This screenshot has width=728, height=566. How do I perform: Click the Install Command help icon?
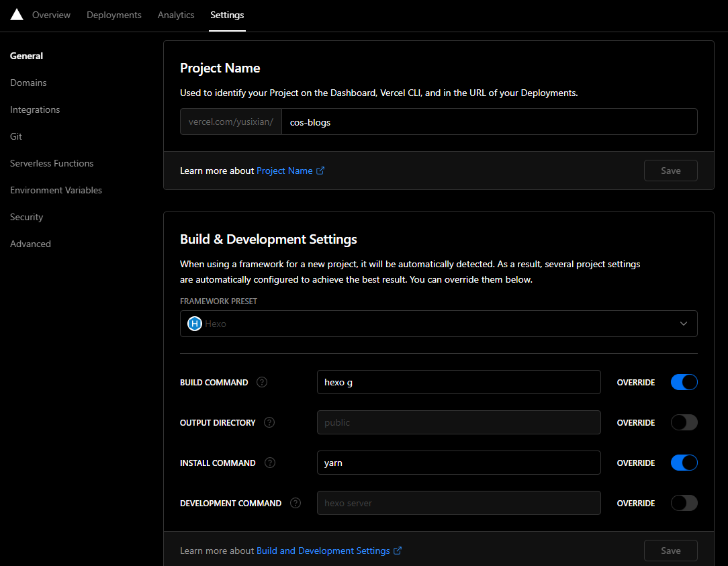pyautogui.click(x=270, y=463)
